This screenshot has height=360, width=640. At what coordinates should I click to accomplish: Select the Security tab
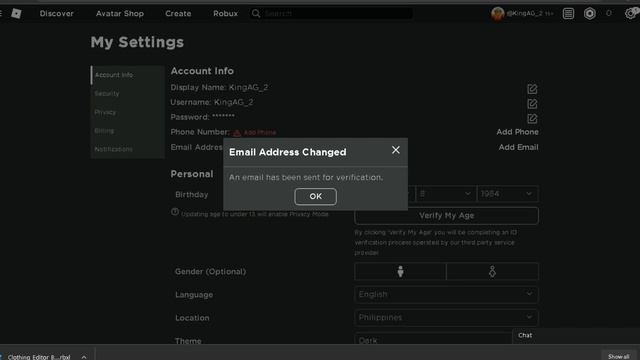pos(128,93)
